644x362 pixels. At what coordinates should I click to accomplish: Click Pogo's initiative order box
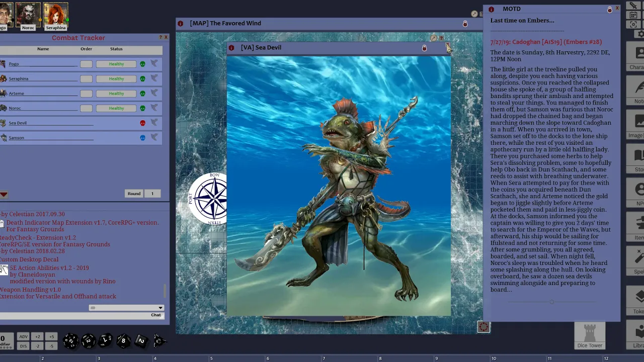point(86,64)
